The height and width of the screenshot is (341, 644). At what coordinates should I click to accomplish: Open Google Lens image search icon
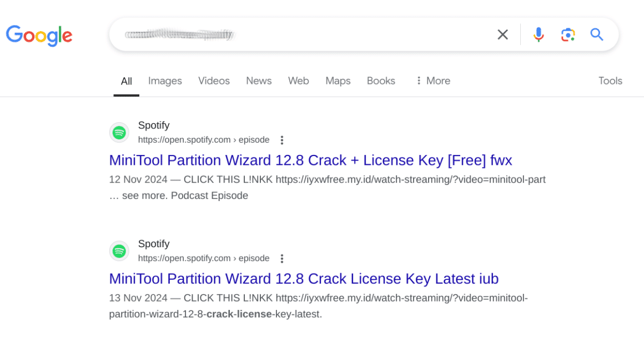[568, 34]
